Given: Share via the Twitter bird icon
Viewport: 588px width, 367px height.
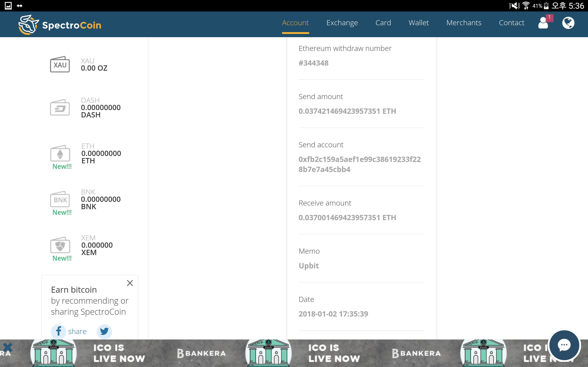Looking at the screenshot, I should click(x=104, y=331).
